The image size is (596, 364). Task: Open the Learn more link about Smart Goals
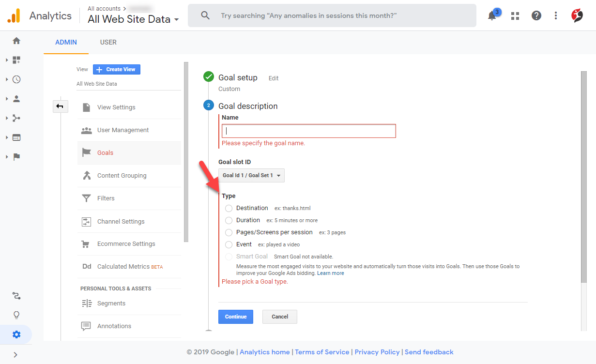tap(331, 273)
